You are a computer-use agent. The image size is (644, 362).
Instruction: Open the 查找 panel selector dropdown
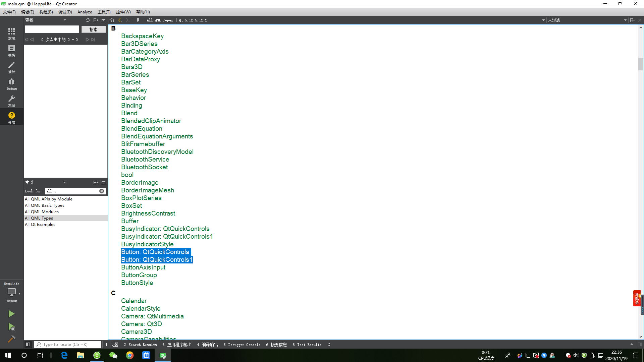point(65,20)
